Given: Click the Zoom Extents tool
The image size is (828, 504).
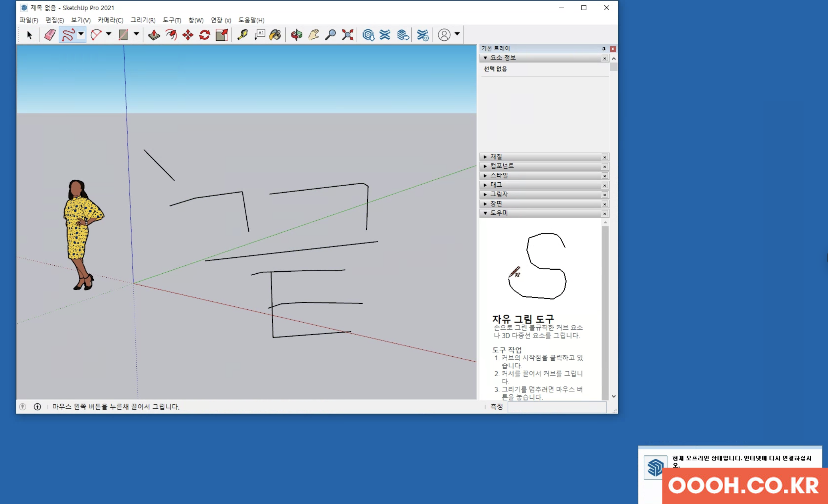Looking at the screenshot, I should (347, 35).
